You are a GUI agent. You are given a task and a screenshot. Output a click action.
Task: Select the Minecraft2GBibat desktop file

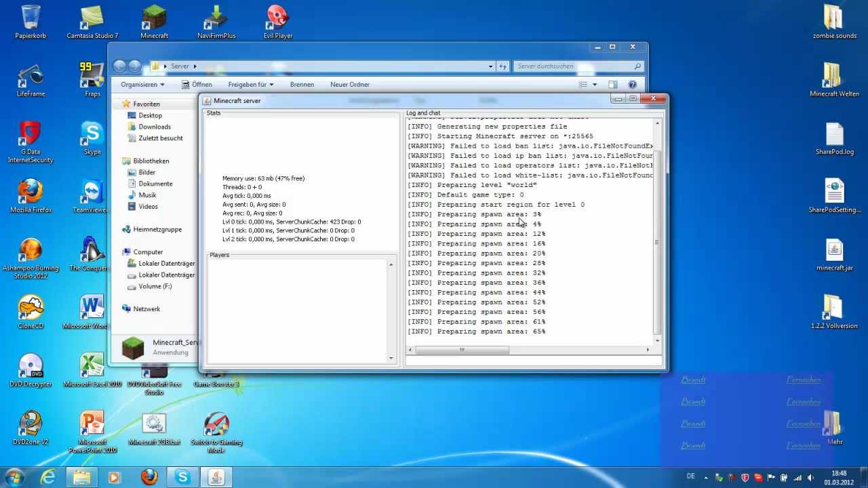155,428
